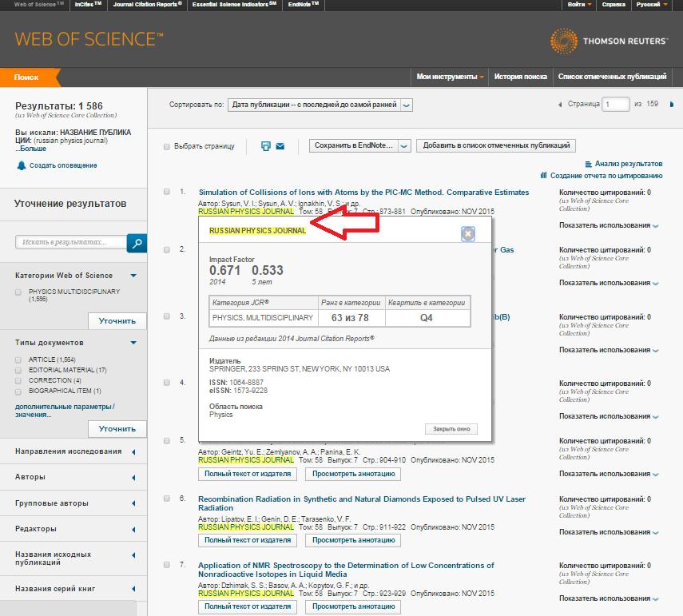
Task: Open the sort-by dropdown
Action: (320, 105)
